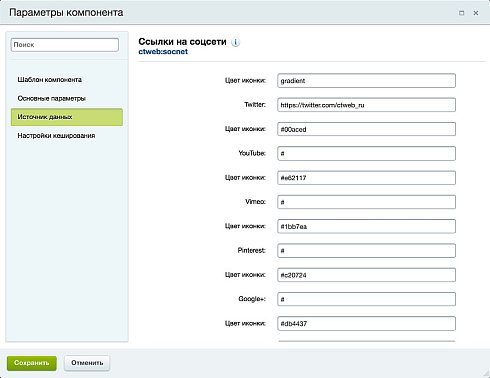The image size is (490, 378).
Task: Select Источник данных section
Action: click(x=67, y=117)
